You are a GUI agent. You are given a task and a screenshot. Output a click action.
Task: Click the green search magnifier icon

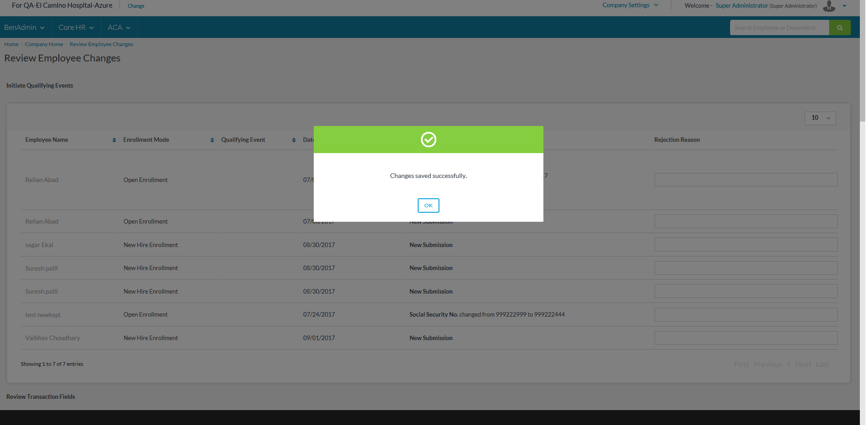[x=840, y=28]
